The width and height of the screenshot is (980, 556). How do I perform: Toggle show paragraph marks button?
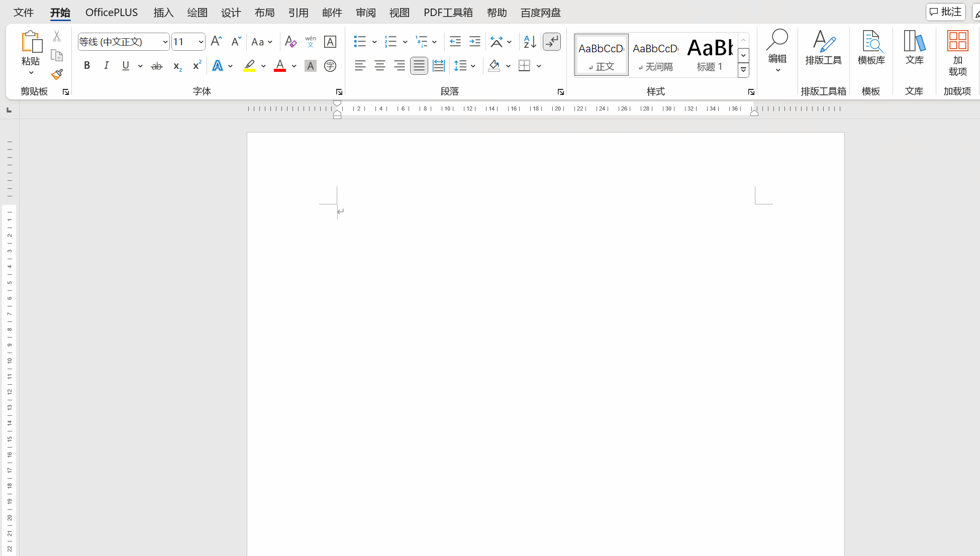[x=552, y=42]
